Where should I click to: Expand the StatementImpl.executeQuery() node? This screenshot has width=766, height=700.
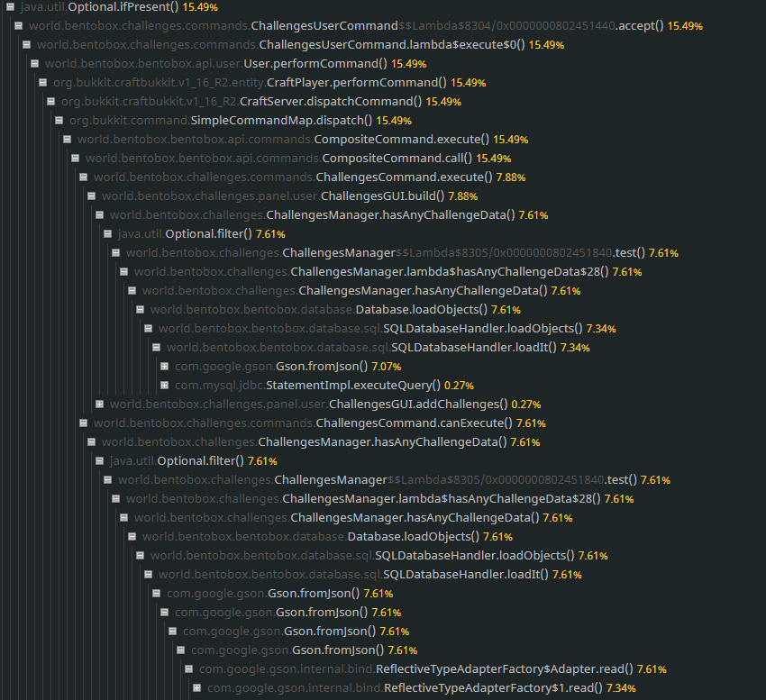tap(164, 385)
